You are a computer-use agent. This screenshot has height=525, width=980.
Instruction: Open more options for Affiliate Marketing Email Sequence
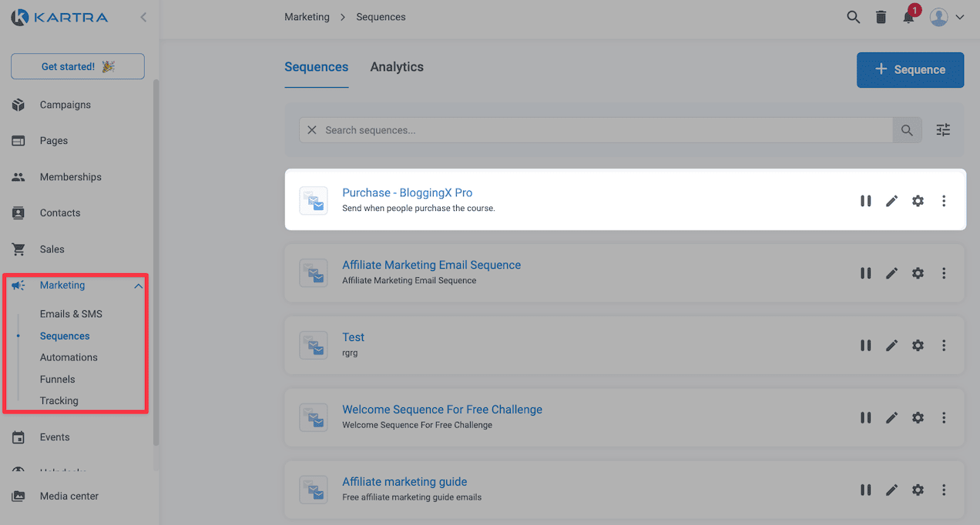point(944,273)
